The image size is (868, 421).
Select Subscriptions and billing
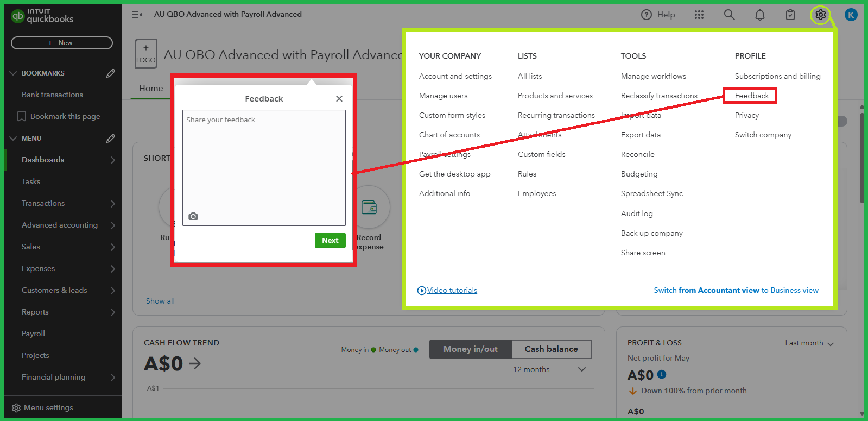[x=777, y=76]
